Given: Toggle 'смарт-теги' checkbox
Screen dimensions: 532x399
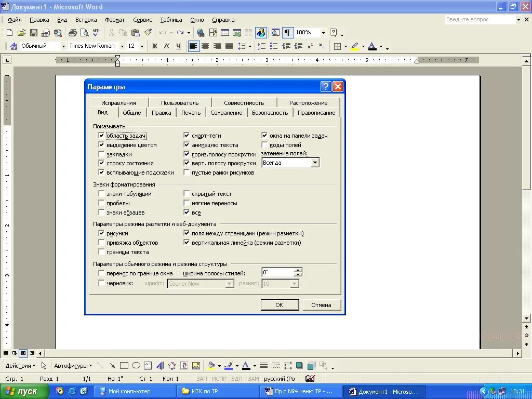Looking at the screenshot, I should click(x=187, y=136).
